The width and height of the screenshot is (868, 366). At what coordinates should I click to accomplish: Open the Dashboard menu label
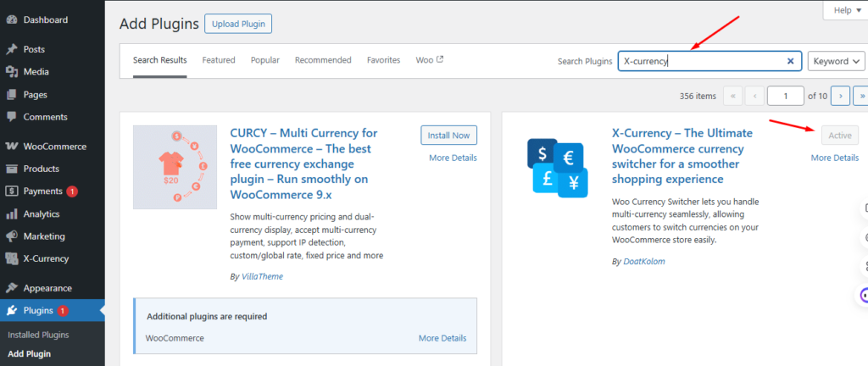pos(46,19)
